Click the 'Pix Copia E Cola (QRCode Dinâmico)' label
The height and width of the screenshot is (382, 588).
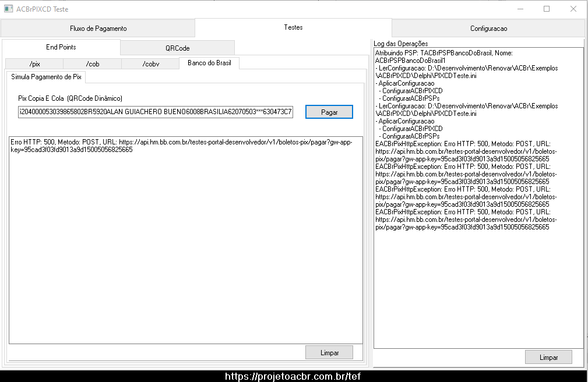click(x=70, y=98)
